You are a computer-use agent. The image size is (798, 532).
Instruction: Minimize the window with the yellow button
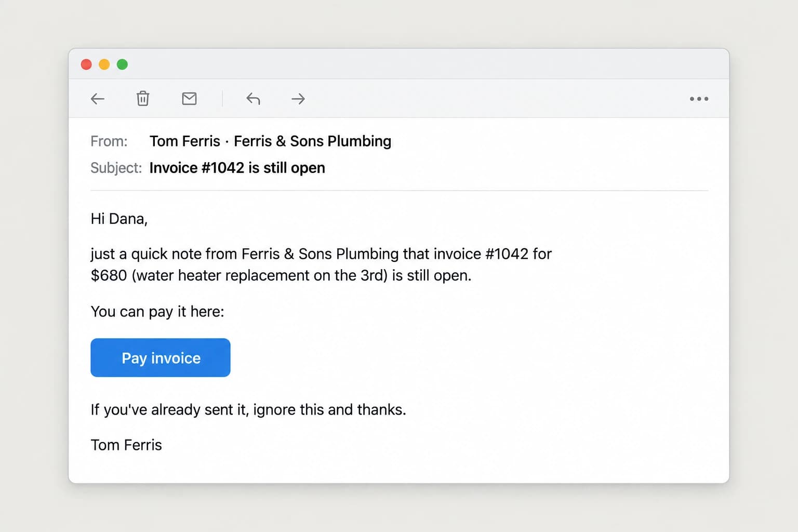tap(104, 64)
